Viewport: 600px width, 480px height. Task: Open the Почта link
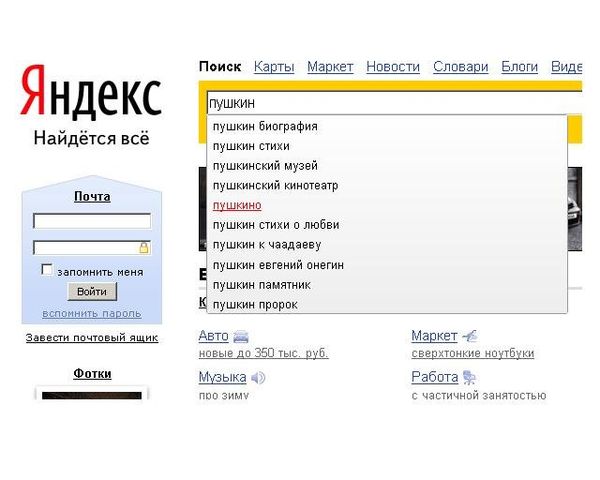tap(92, 196)
